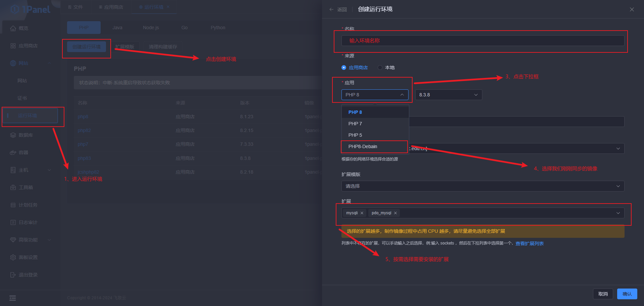Screen dimensions: 644x306
Task: Open the 证书 sidebar subitem
Action: [x=22, y=98]
